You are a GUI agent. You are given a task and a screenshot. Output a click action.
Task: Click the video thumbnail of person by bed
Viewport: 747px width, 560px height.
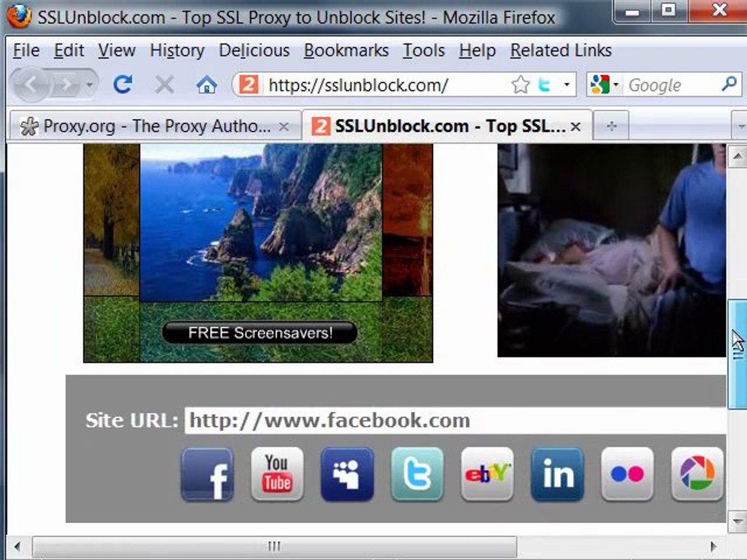click(612, 250)
